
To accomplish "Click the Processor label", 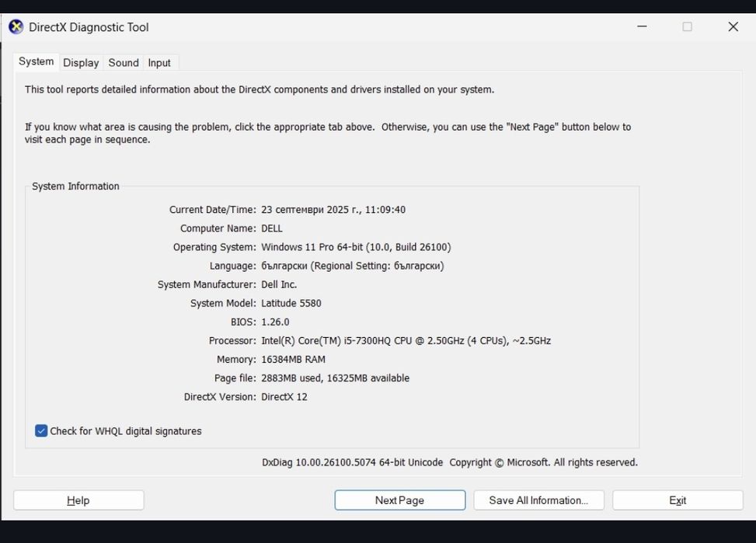I will (x=232, y=341).
